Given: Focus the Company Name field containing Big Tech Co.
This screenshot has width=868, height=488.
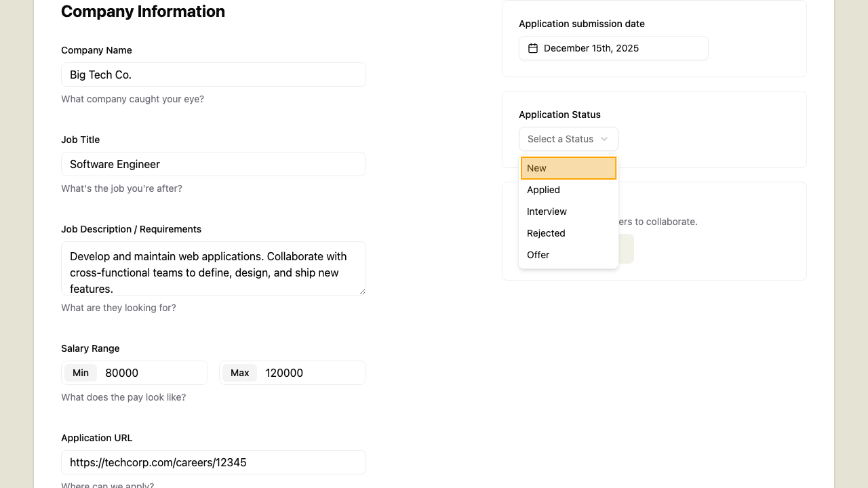Looking at the screenshot, I should pos(213,75).
